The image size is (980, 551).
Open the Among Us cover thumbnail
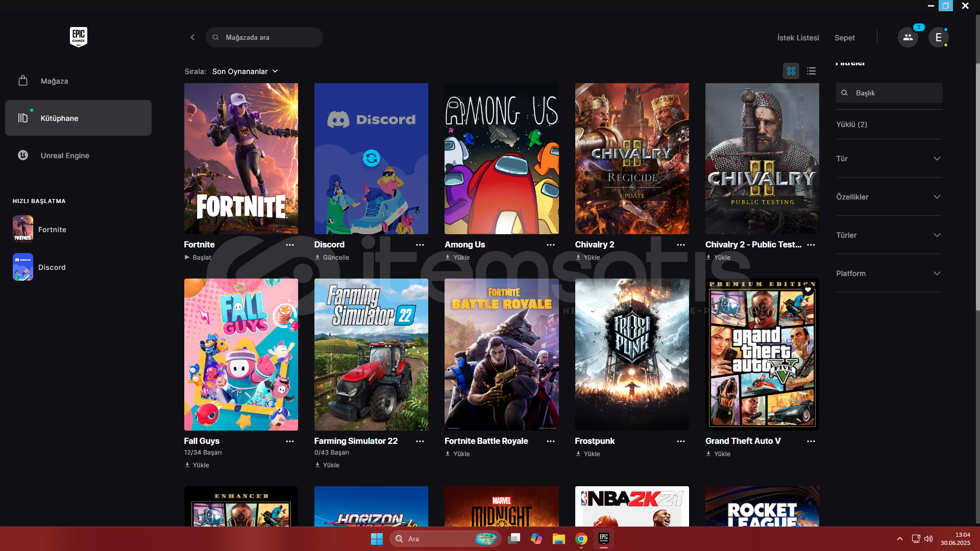(502, 159)
